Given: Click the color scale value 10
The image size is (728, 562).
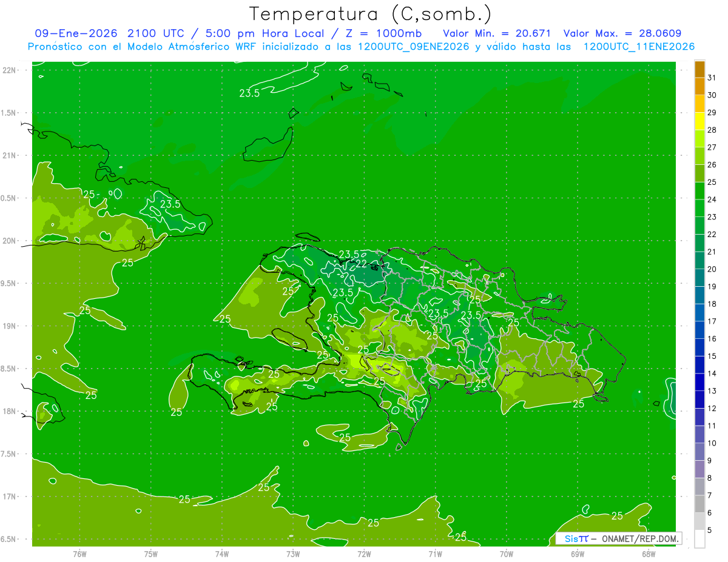Looking at the screenshot, I should 712,443.
